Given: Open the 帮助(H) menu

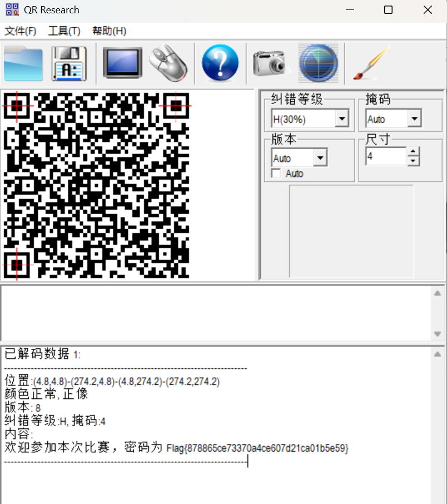Looking at the screenshot, I should coord(109,31).
